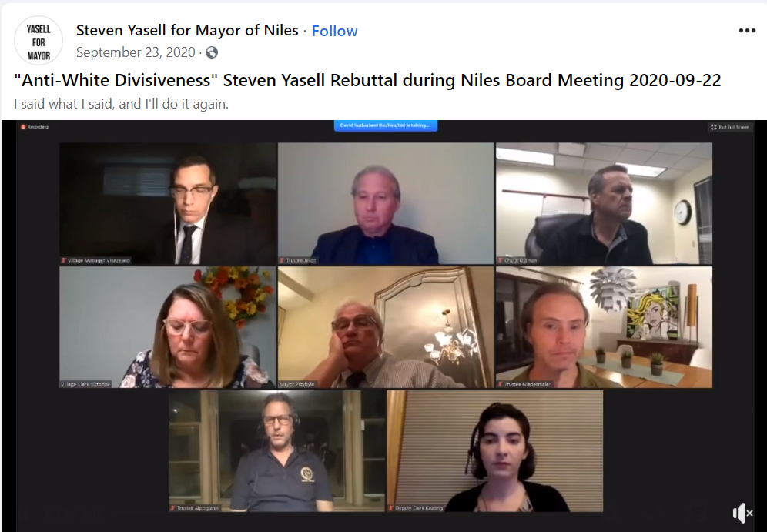Open the September 23, 2020 post timestamp
This screenshot has width=767, height=532.
pos(136,52)
